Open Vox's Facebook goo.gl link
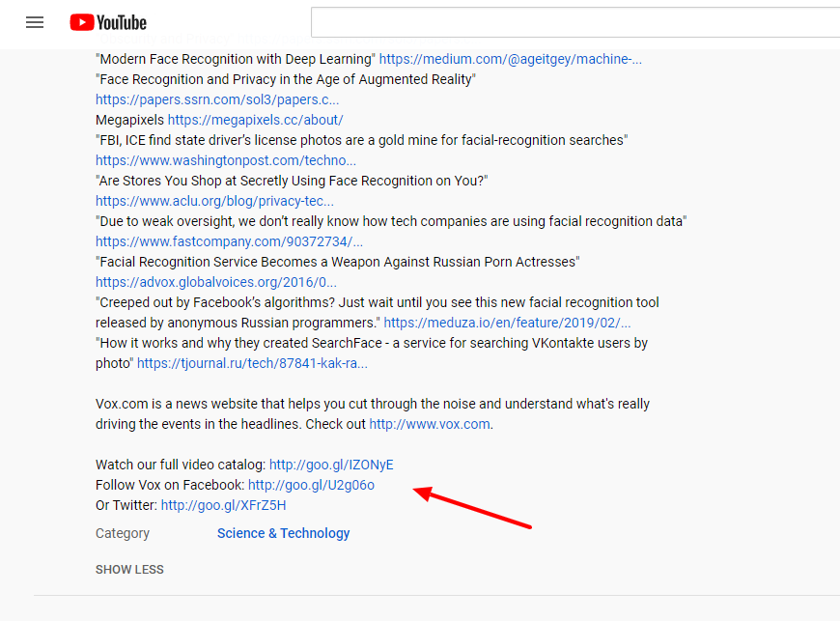Screen dimensions: 840x621 click(x=311, y=484)
